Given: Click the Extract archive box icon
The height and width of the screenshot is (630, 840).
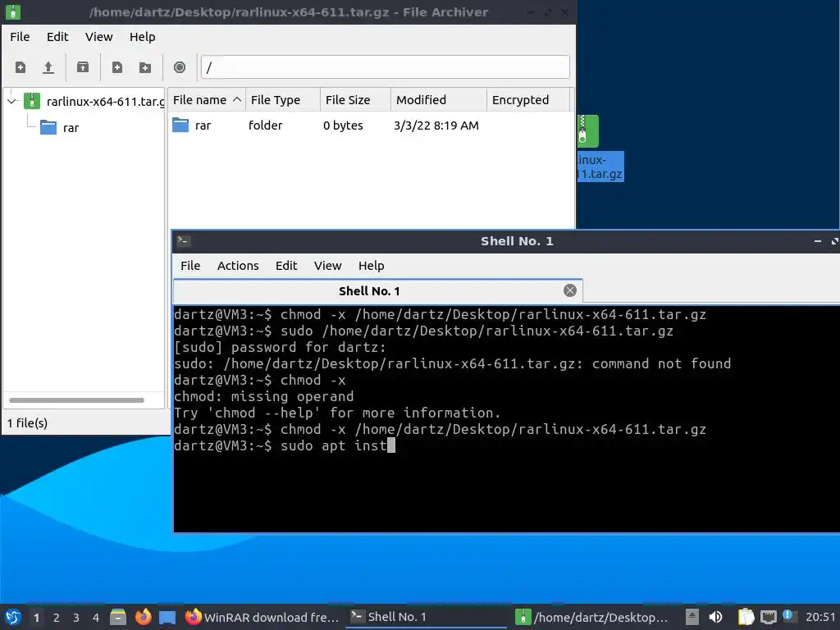Looking at the screenshot, I should [83, 67].
